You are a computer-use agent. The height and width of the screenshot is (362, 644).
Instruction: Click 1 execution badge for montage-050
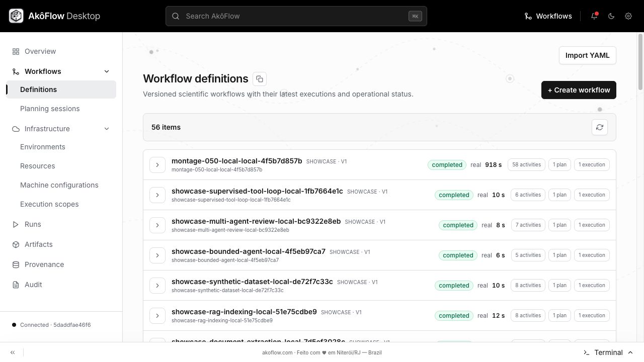click(592, 165)
